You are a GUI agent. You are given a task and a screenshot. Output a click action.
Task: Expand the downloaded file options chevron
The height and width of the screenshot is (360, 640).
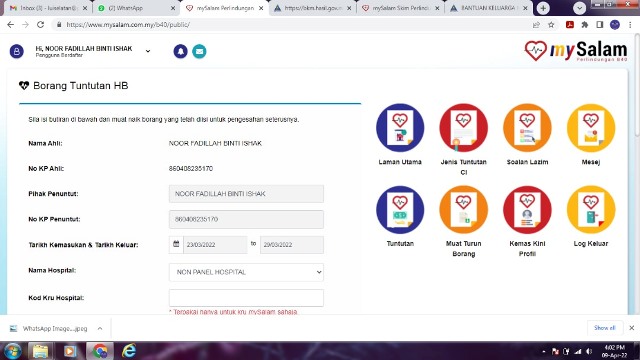(x=100, y=328)
